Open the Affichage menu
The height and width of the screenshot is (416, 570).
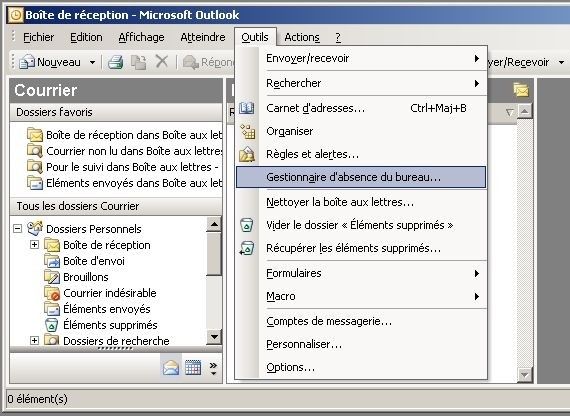[141, 37]
